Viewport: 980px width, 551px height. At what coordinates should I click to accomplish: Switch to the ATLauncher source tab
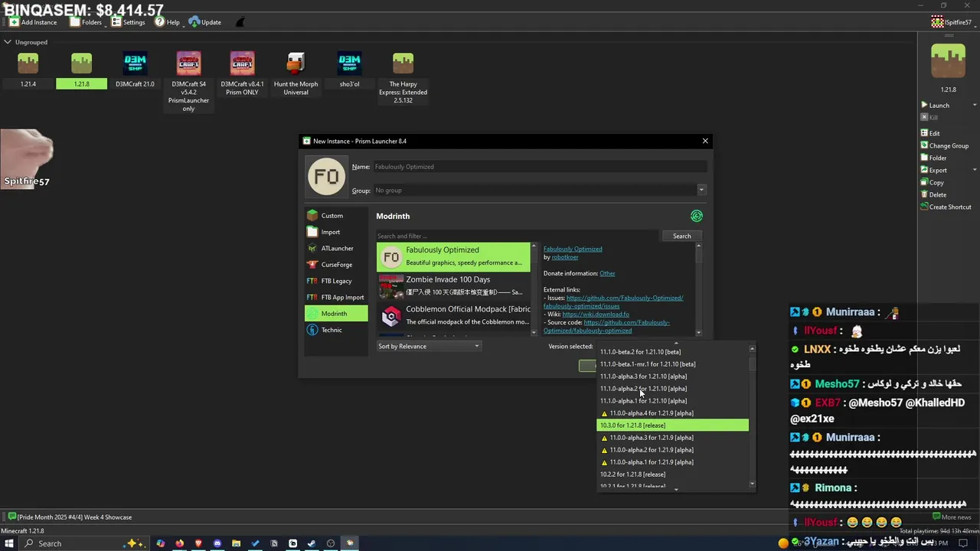pos(336,248)
